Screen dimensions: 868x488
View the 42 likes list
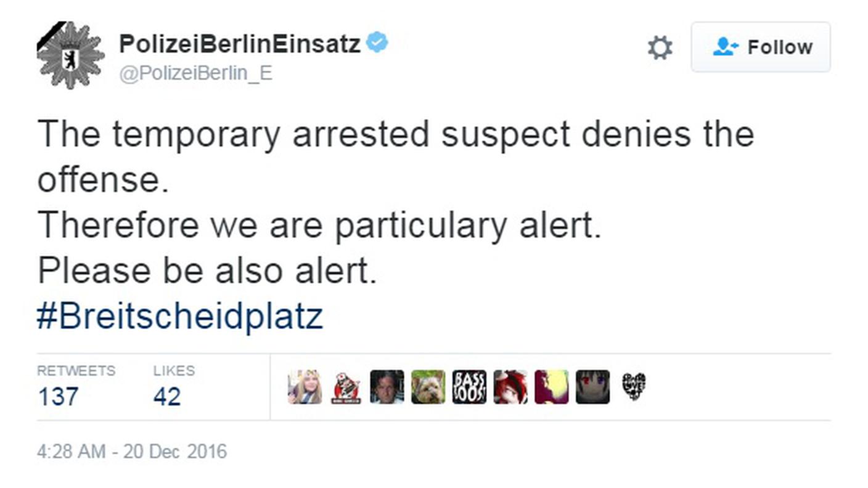(174, 388)
